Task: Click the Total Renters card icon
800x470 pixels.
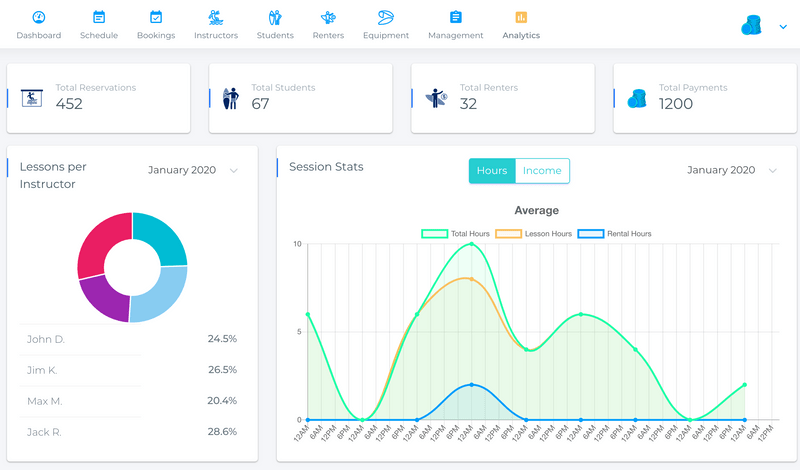Action: coord(437,98)
